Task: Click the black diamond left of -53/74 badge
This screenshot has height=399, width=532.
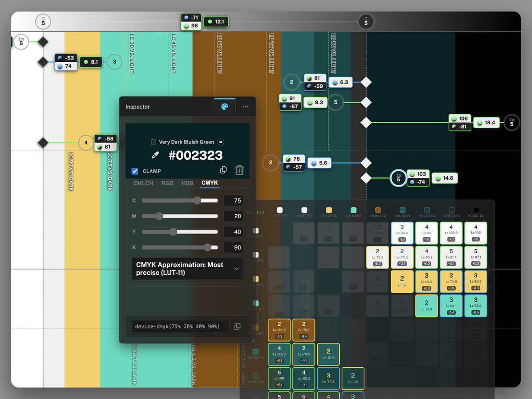Action: pos(43,62)
